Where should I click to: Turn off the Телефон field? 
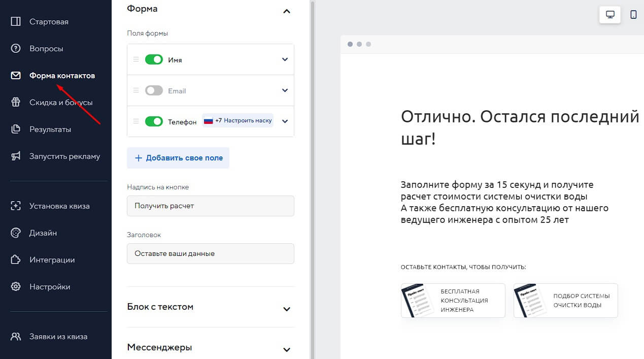[x=154, y=121]
